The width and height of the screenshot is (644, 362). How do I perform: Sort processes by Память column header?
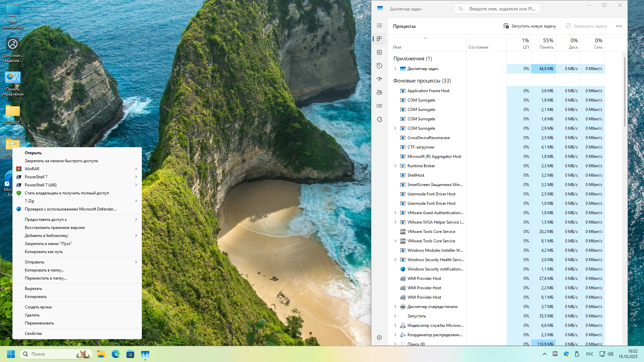click(543, 43)
